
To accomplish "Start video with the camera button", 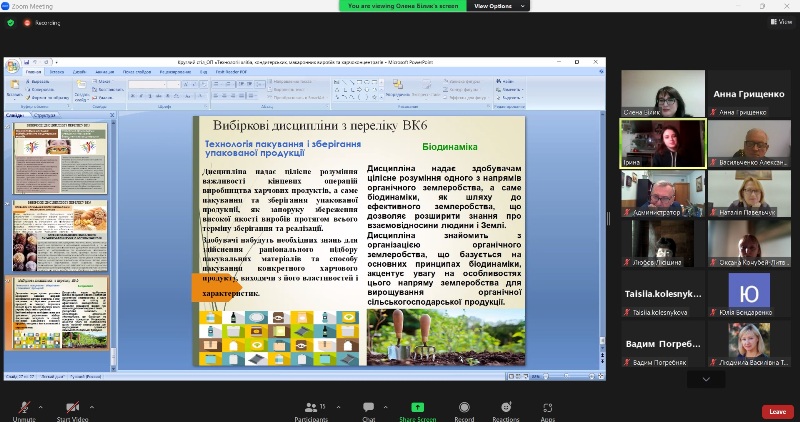I will pos(71,408).
